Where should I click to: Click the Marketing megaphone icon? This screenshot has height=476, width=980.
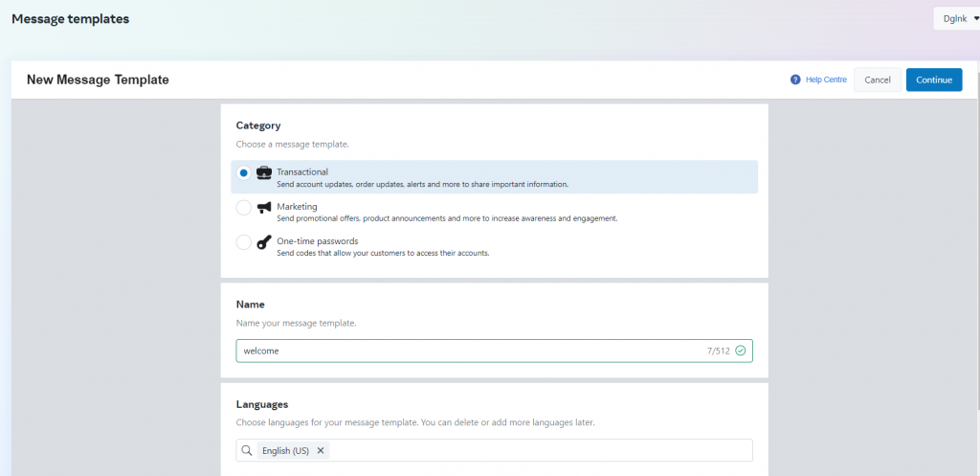point(264,208)
